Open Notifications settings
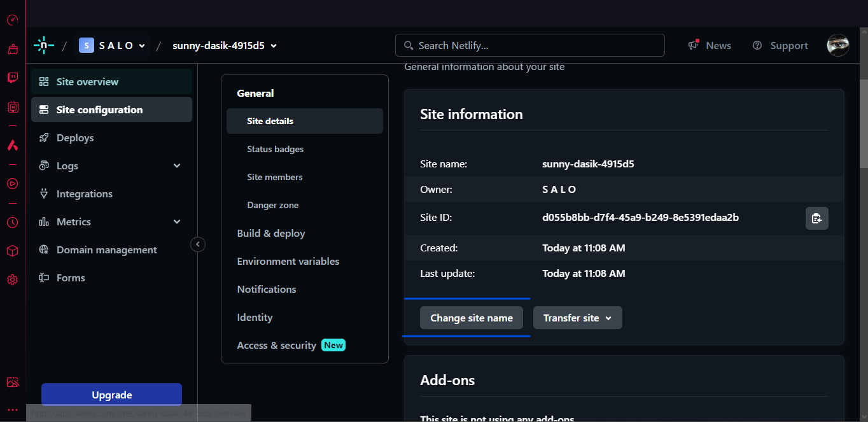This screenshot has width=868, height=422. 267,289
